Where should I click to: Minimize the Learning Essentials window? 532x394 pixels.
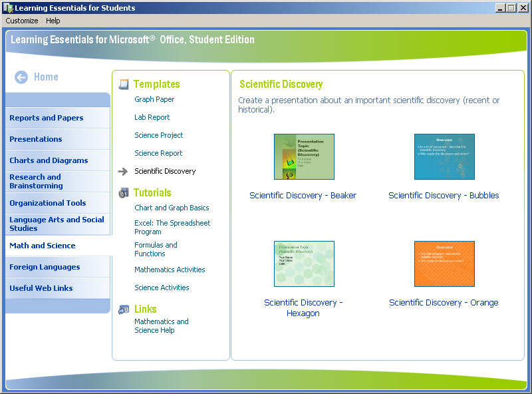click(x=500, y=8)
